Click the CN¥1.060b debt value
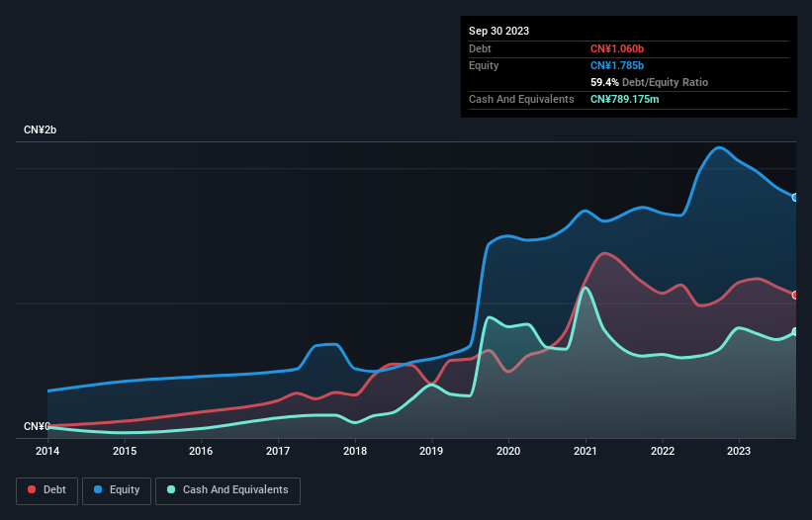Screen dimensions: 812x520 point(617,48)
